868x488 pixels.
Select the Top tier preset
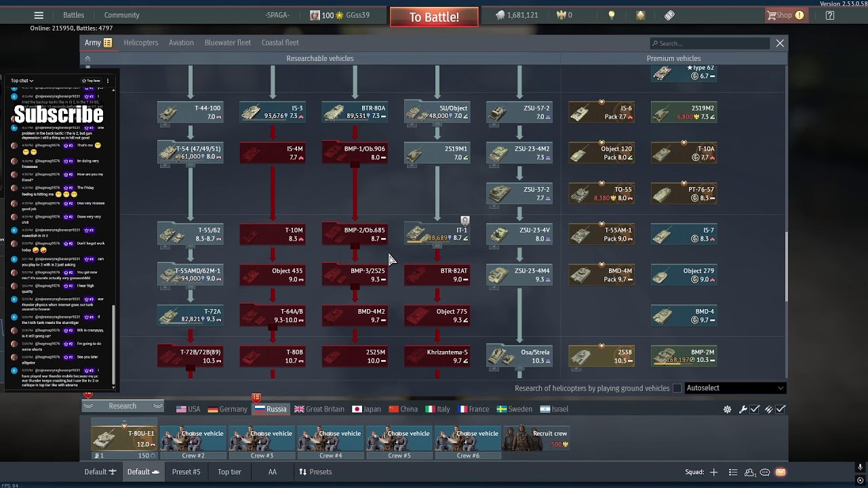229,472
